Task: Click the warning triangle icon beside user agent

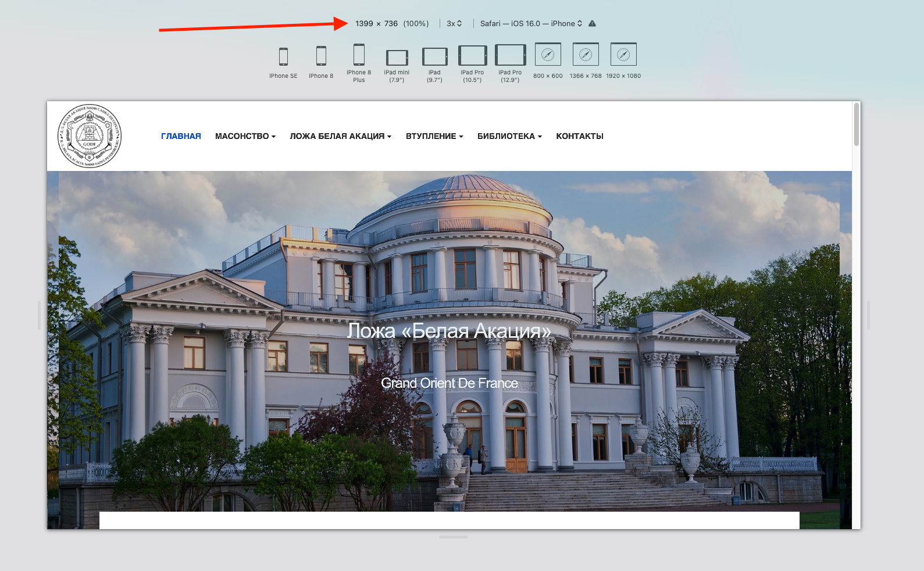Action: coord(592,23)
